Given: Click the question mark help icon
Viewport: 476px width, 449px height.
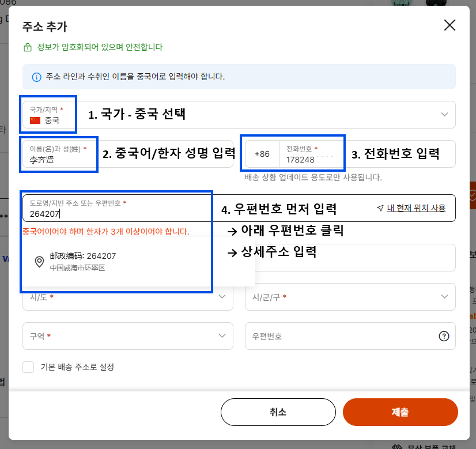Looking at the screenshot, I should pos(444,336).
